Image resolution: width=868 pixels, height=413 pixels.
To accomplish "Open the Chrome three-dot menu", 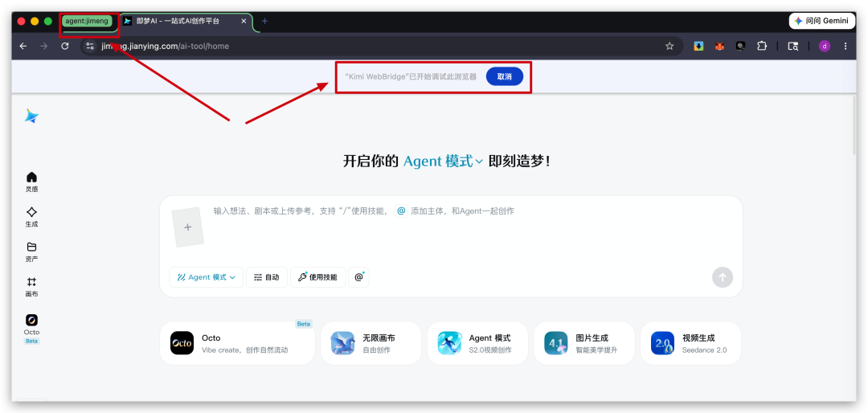I will pos(845,46).
